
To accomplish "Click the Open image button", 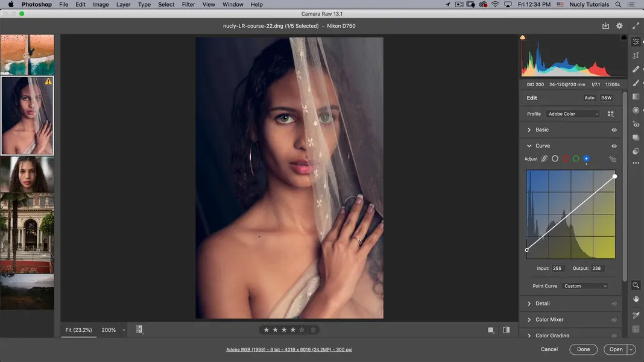I will (x=616, y=349).
